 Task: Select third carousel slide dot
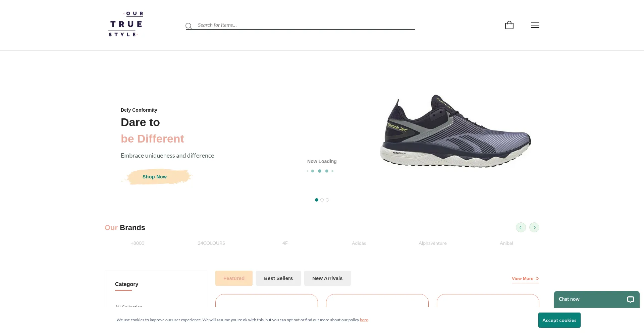pos(327,200)
